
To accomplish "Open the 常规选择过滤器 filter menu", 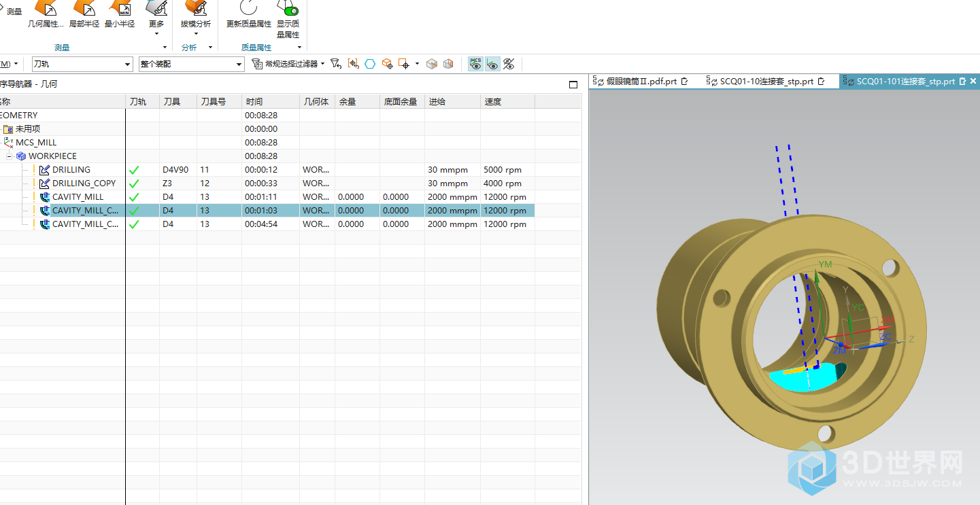I will (288, 64).
